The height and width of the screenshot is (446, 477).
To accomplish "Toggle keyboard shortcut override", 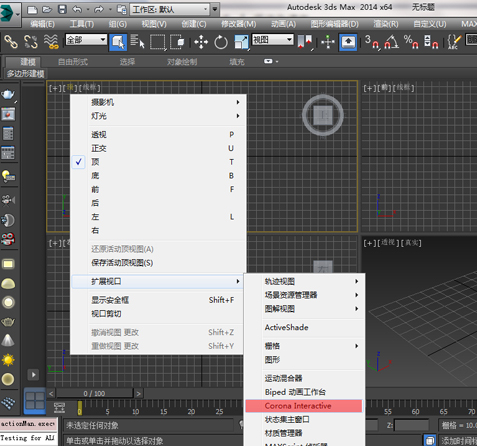I will (x=348, y=42).
